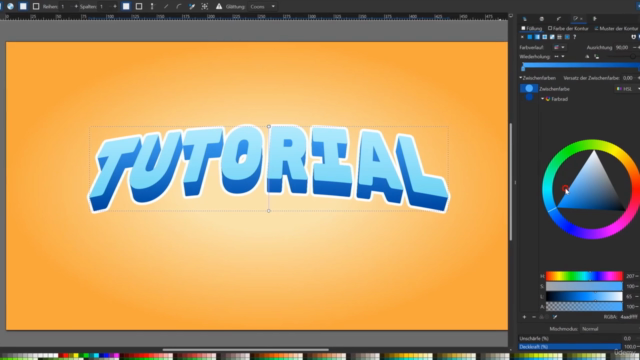This screenshot has width=640, height=360.
Task: Add a gradient stop with plus icon
Action: (x=524, y=317)
